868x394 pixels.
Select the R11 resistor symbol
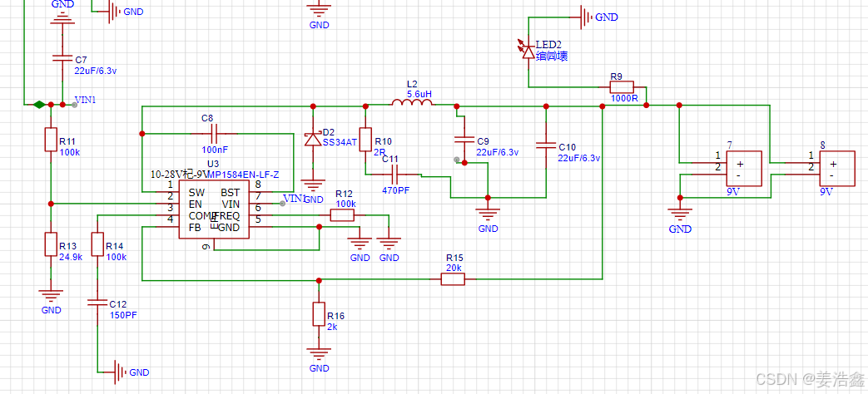coord(51,140)
